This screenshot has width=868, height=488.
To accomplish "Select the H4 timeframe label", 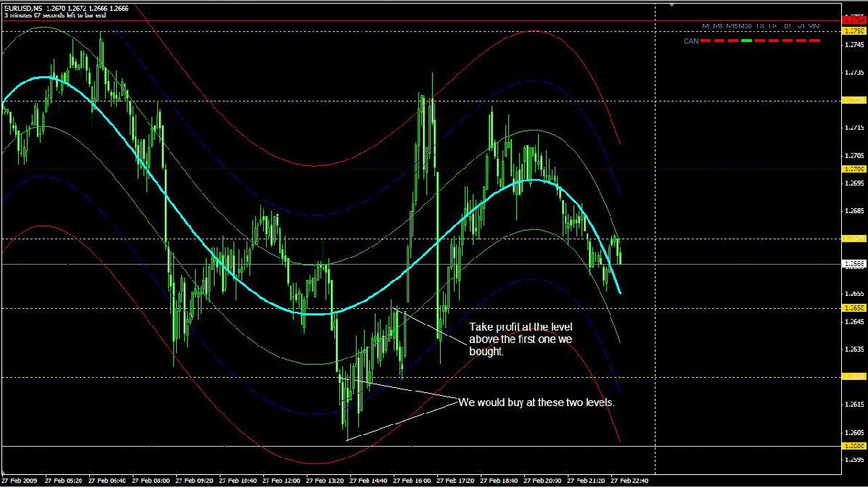I will click(773, 26).
